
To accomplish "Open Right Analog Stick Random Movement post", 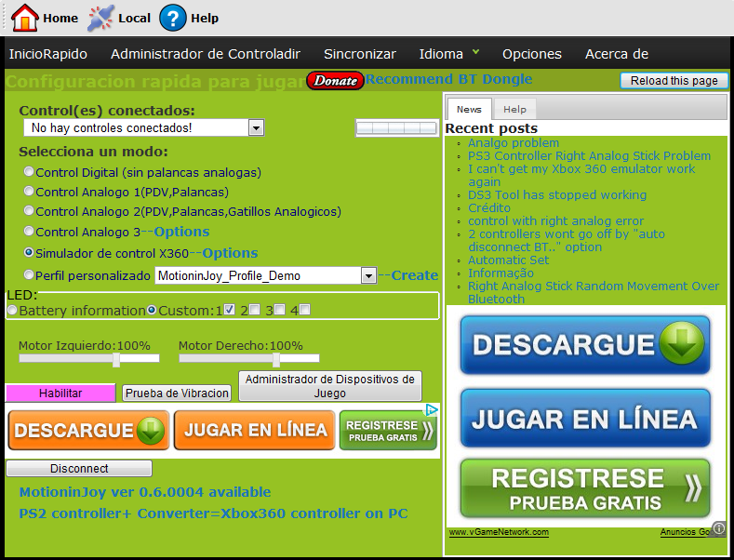I will (x=594, y=292).
